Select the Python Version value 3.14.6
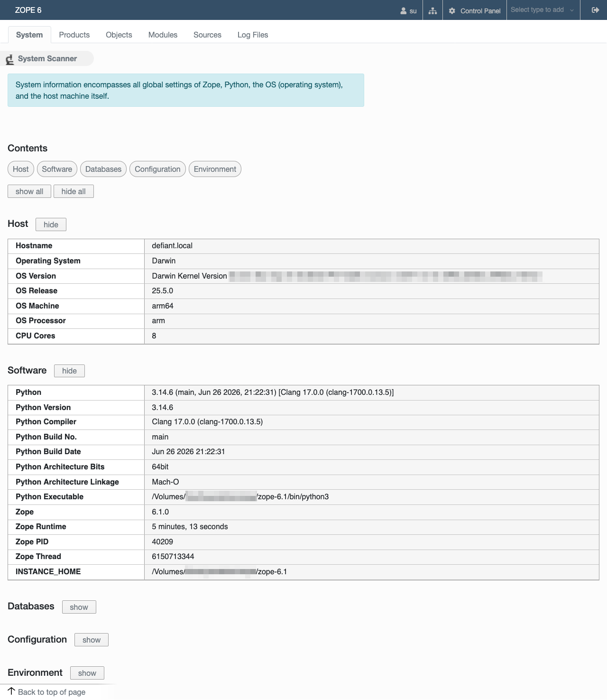Screen dimensions: 607x700 tap(162, 408)
